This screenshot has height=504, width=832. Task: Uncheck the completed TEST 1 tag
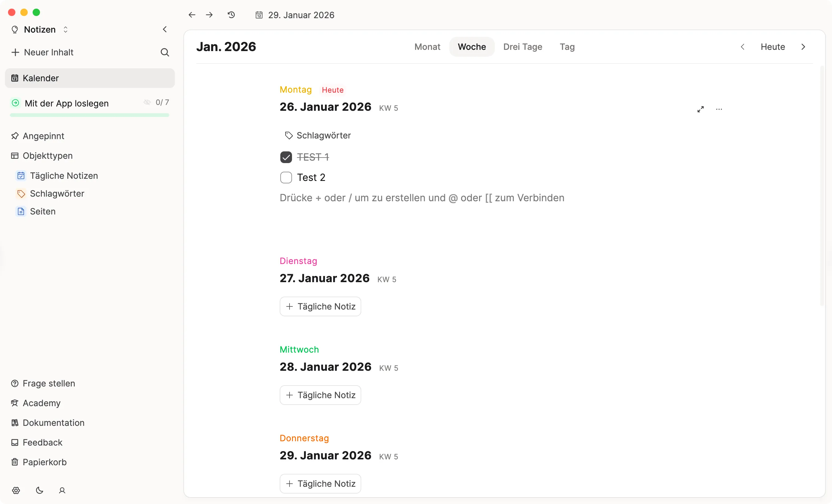[x=286, y=157]
